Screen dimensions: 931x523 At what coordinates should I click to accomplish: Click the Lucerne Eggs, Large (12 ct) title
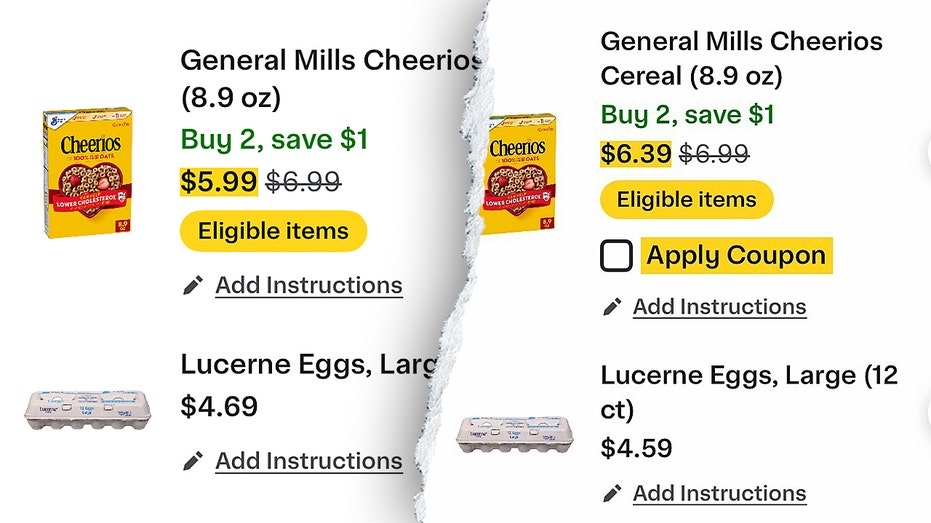[x=749, y=391]
